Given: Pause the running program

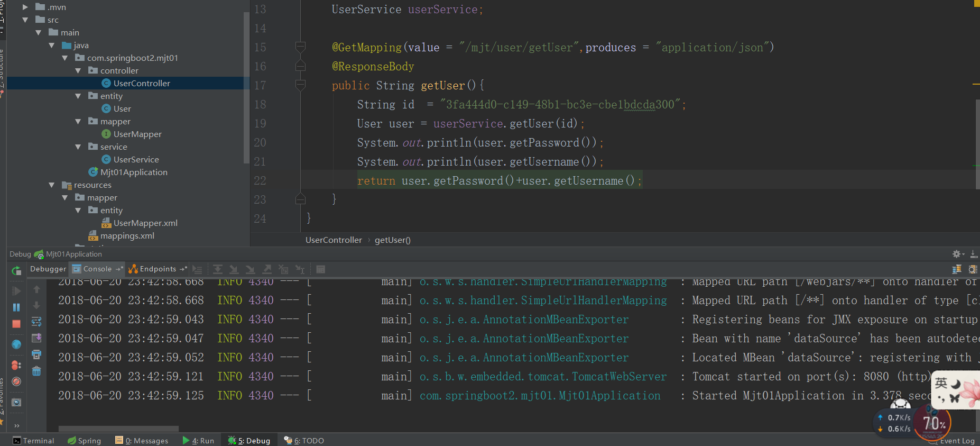Looking at the screenshot, I should 16,307.
